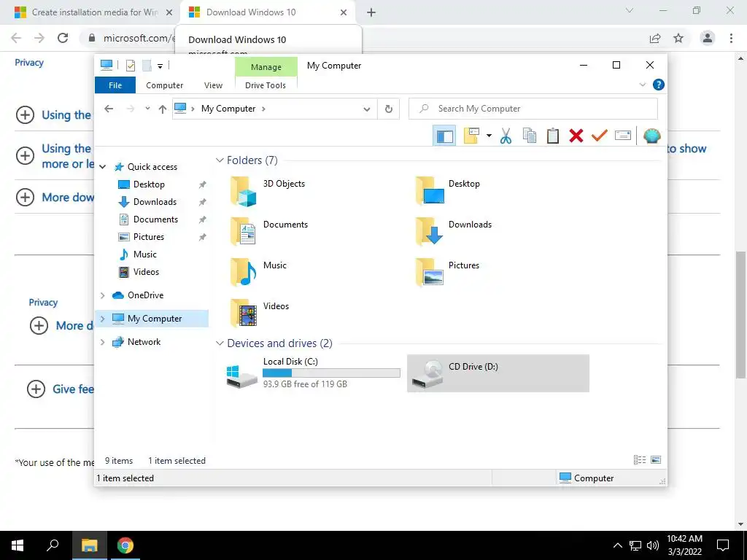
Task: Open recent locations dropdown arrow
Action: click(147, 109)
